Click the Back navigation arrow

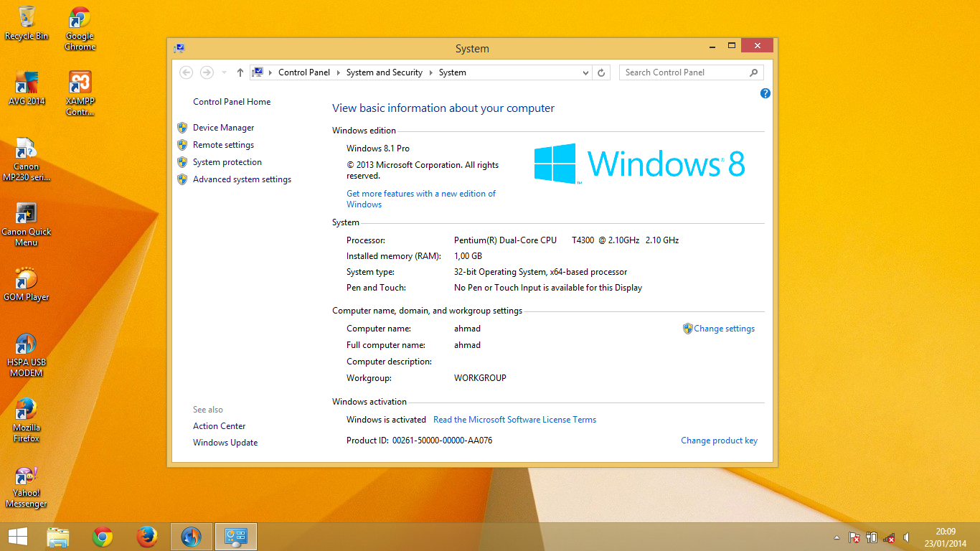pos(186,72)
